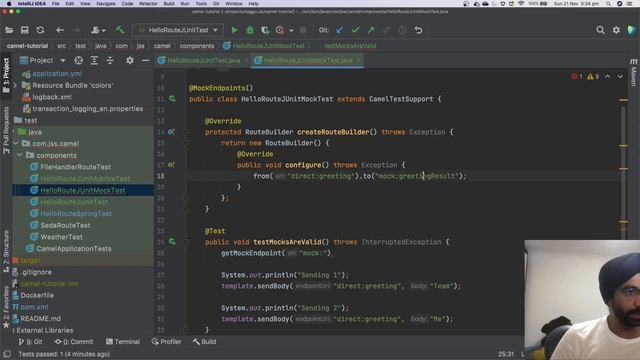Navigate back with the left arrow icon

(x=60, y=30)
